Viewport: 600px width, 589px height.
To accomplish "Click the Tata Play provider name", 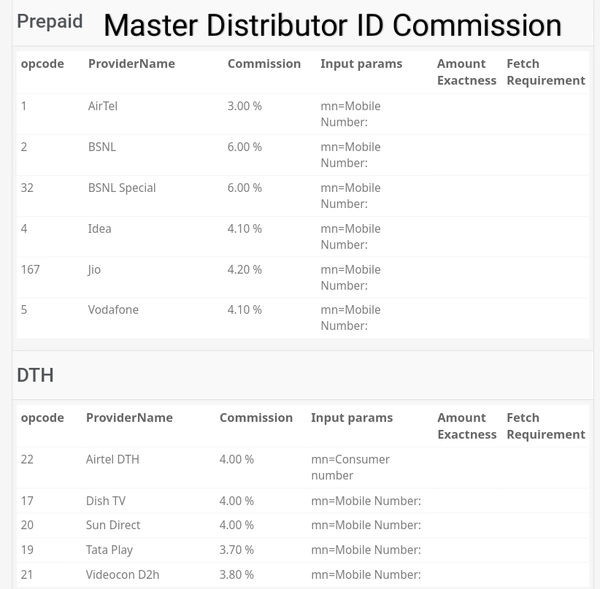I will 109,550.
